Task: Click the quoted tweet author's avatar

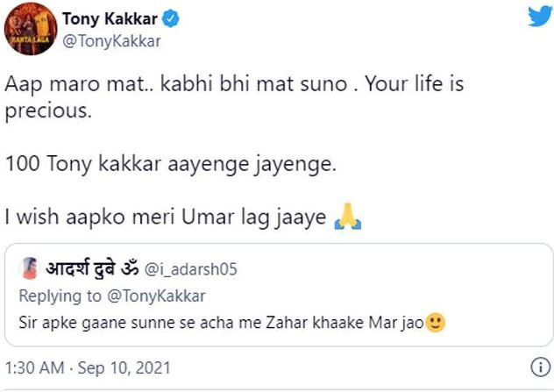Action: (28, 268)
